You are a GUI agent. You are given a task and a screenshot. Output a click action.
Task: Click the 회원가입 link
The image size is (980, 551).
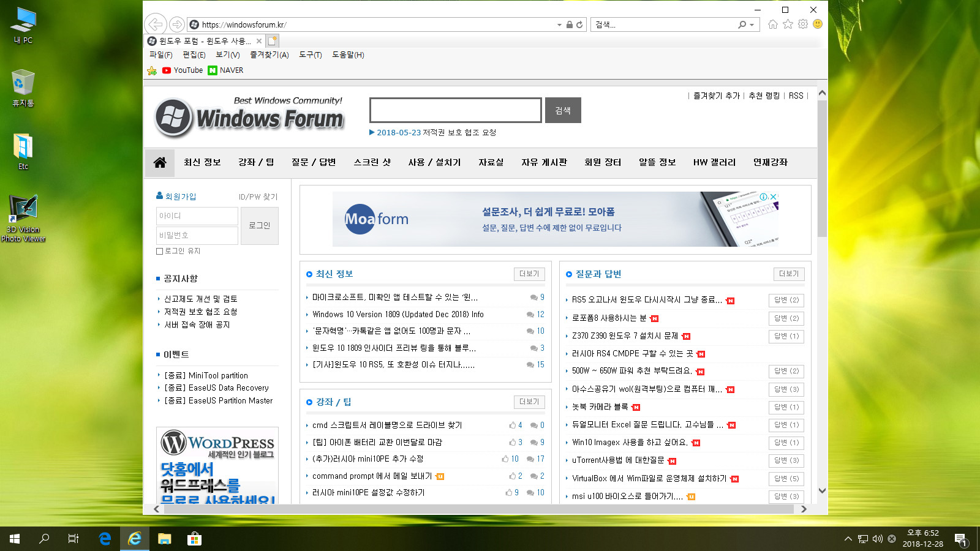(176, 197)
